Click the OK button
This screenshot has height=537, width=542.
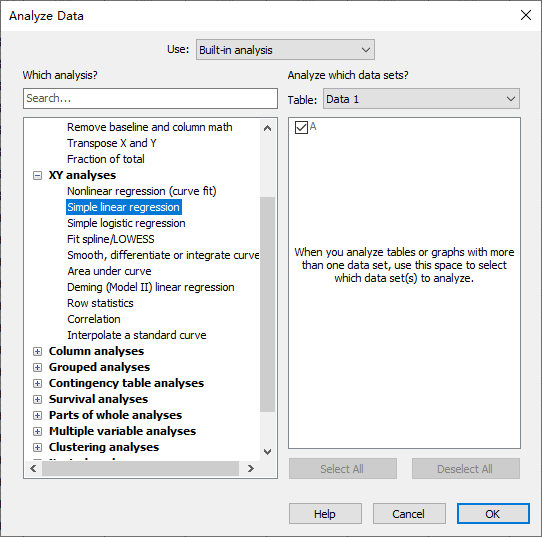click(x=493, y=514)
